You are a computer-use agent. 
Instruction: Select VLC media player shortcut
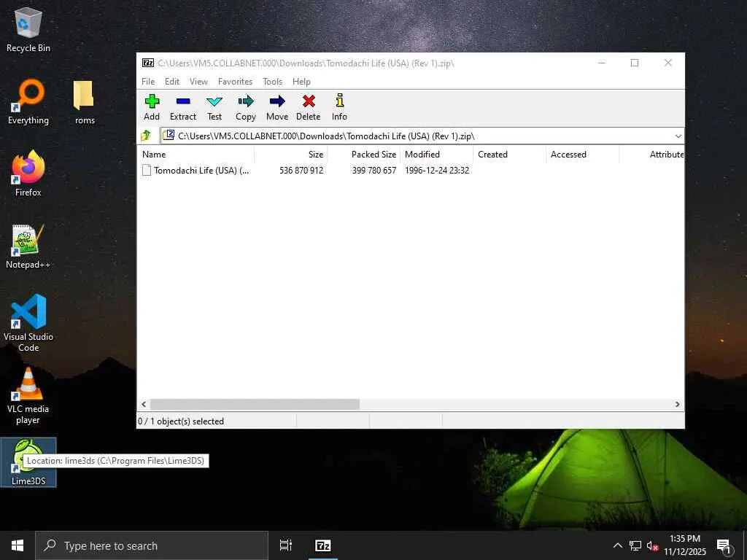click(28, 396)
